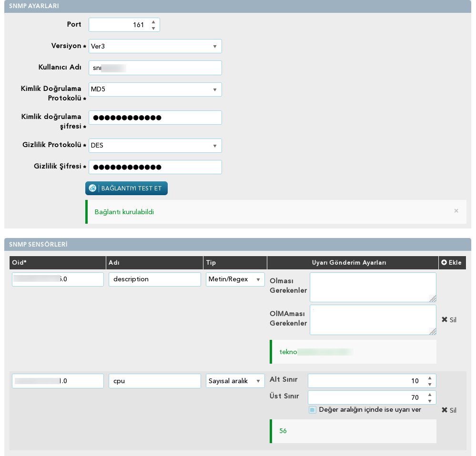Click the Uyarı Gönderim Ayarları column header
Viewport: 476px width, 456px height.
[x=353, y=263]
